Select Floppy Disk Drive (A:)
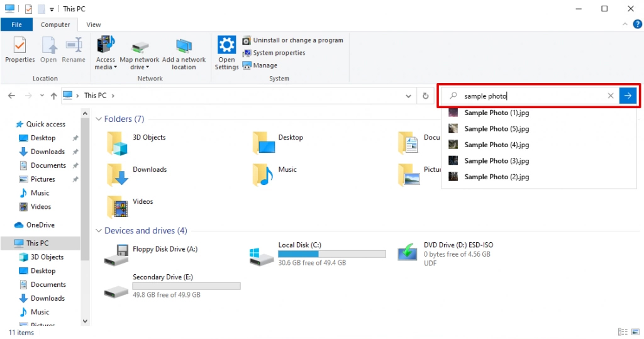Viewport: 644px width, 339px height. tap(151, 255)
